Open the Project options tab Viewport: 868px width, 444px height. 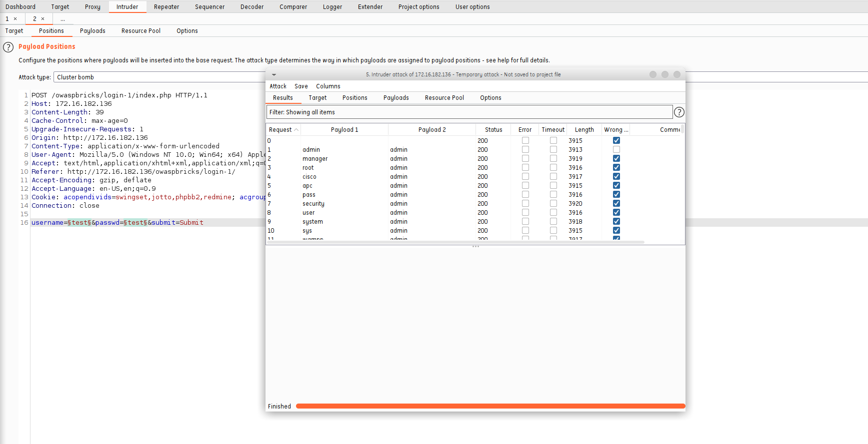click(x=419, y=7)
